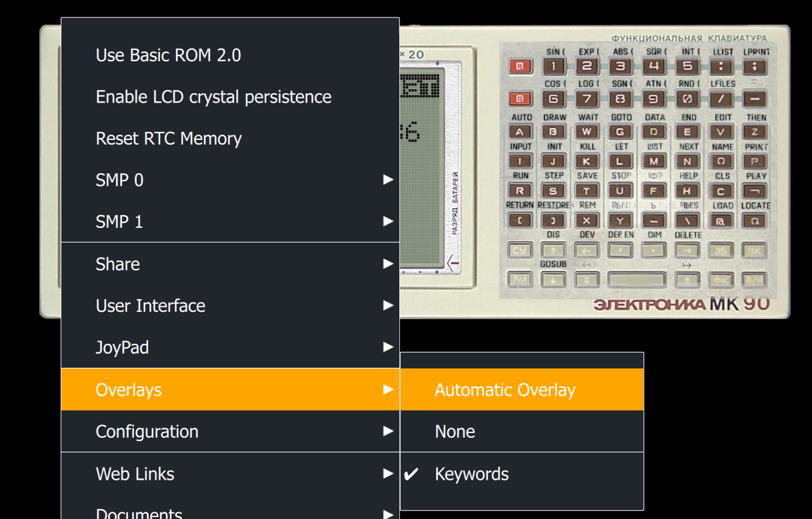Toggle Use Basic ROM 2.0
The image size is (812, 519).
tap(169, 55)
